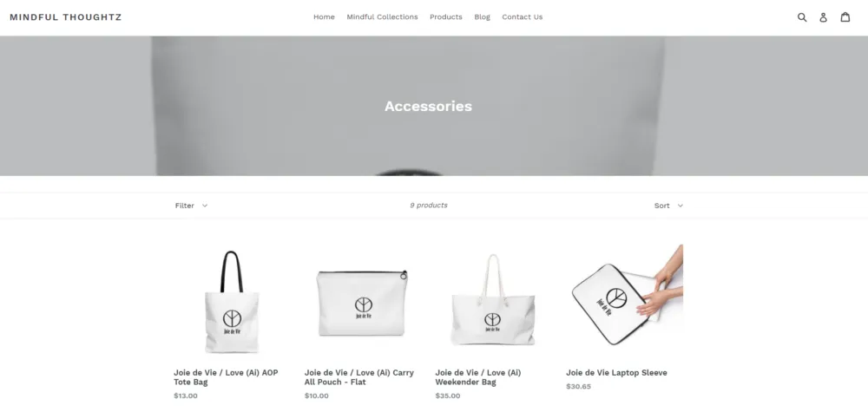Open Carry All Pouch - Flat title link
868x412 pixels.
[x=358, y=377]
